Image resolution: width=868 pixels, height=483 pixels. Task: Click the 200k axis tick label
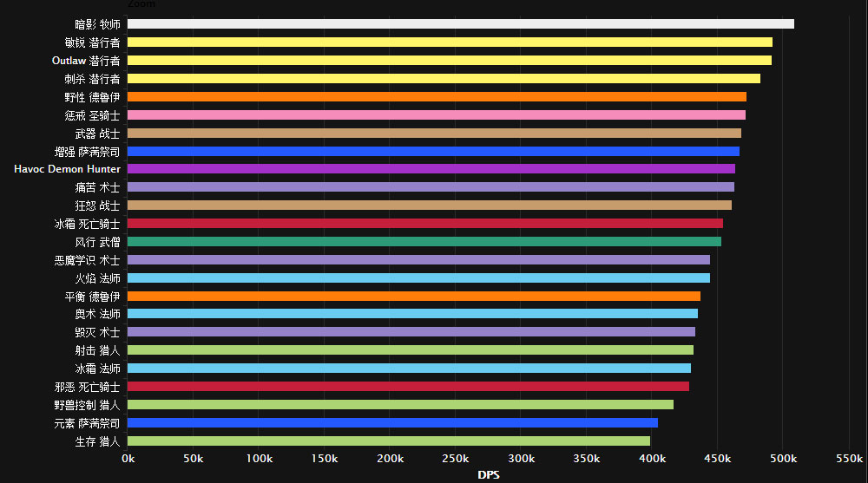click(391, 459)
